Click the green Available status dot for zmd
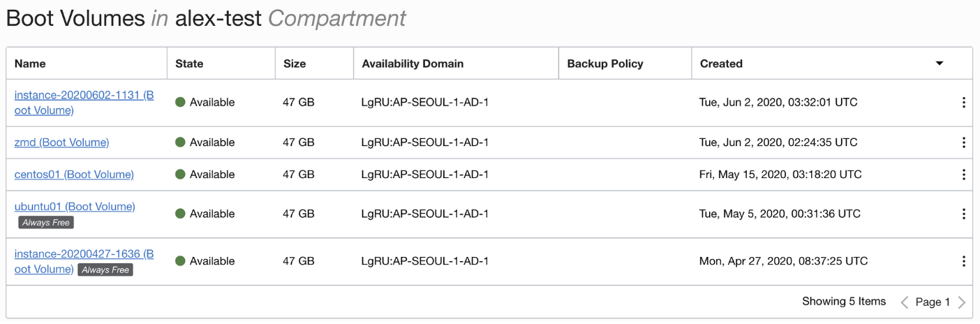This screenshot has width=980, height=324. point(180,142)
